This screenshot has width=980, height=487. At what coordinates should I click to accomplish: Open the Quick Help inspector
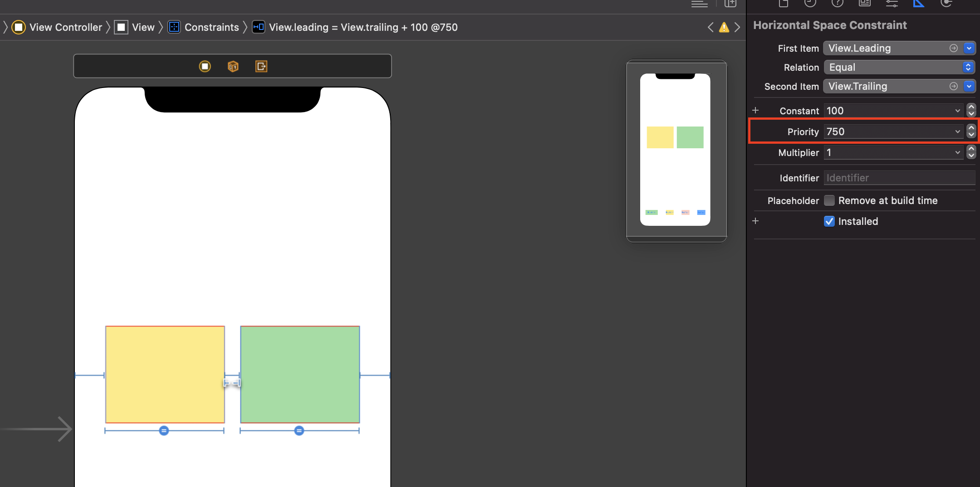837,4
